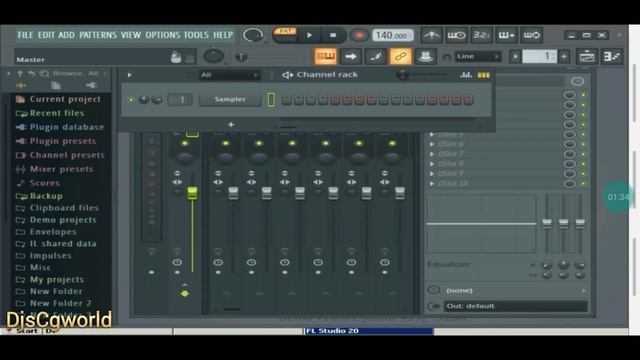Open the EDIT menu
This screenshot has height=360, width=640.
pyautogui.click(x=46, y=35)
